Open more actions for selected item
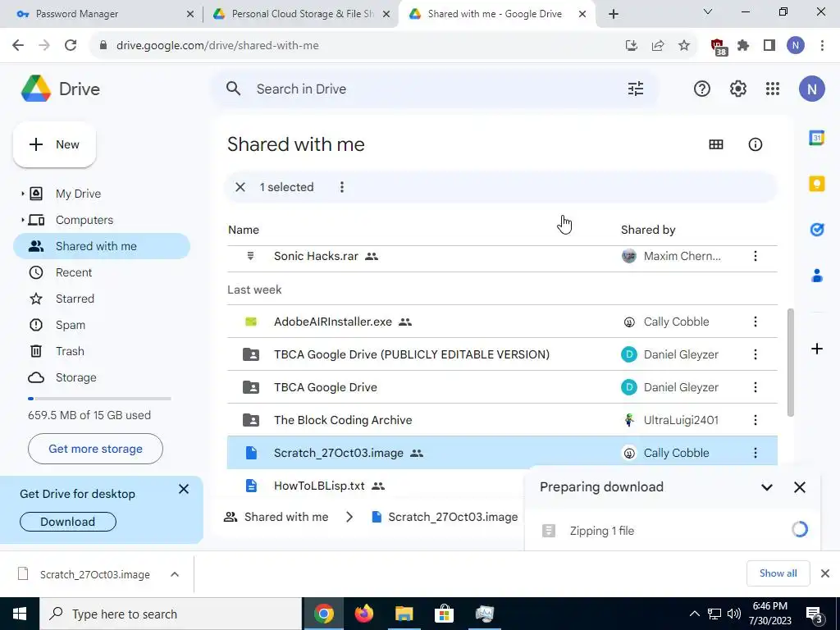 pos(342,187)
